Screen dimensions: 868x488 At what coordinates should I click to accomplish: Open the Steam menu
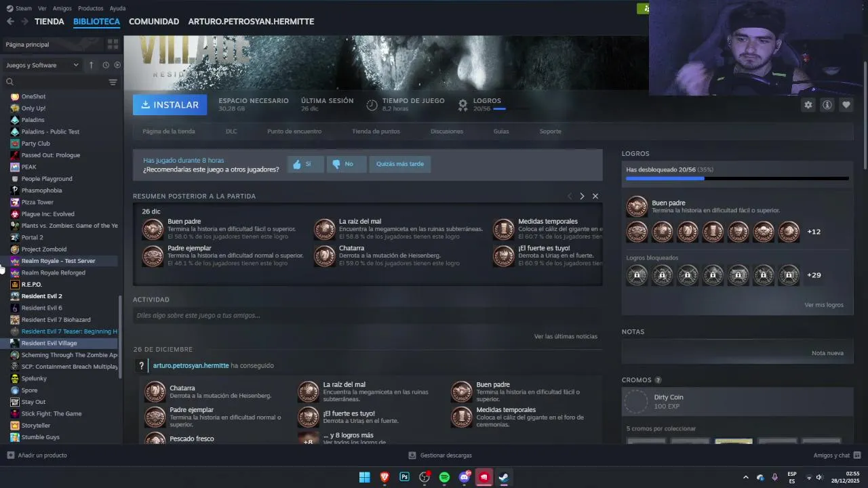coord(19,8)
